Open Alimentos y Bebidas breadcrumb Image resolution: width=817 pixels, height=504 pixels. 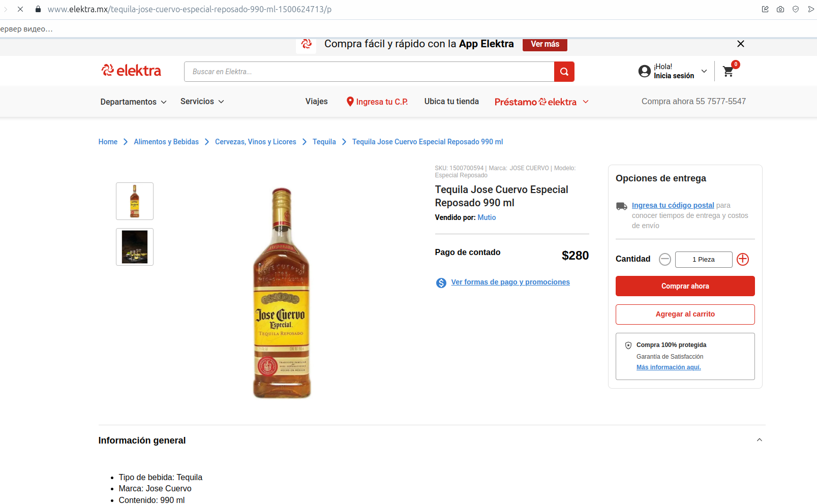click(x=166, y=142)
